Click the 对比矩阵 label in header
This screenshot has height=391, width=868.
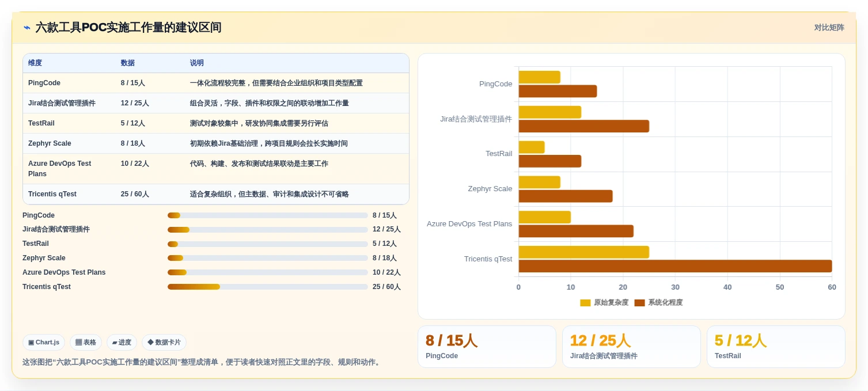[x=829, y=27]
